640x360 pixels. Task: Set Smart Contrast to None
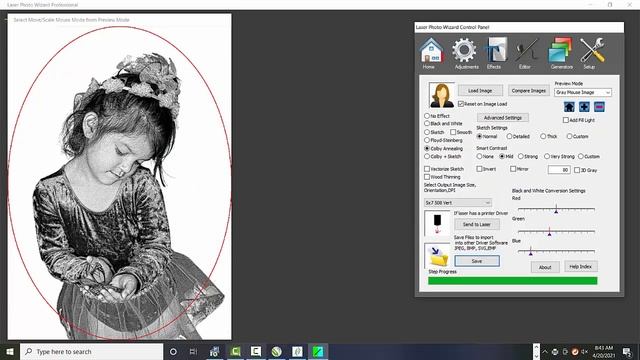(480, 156)
